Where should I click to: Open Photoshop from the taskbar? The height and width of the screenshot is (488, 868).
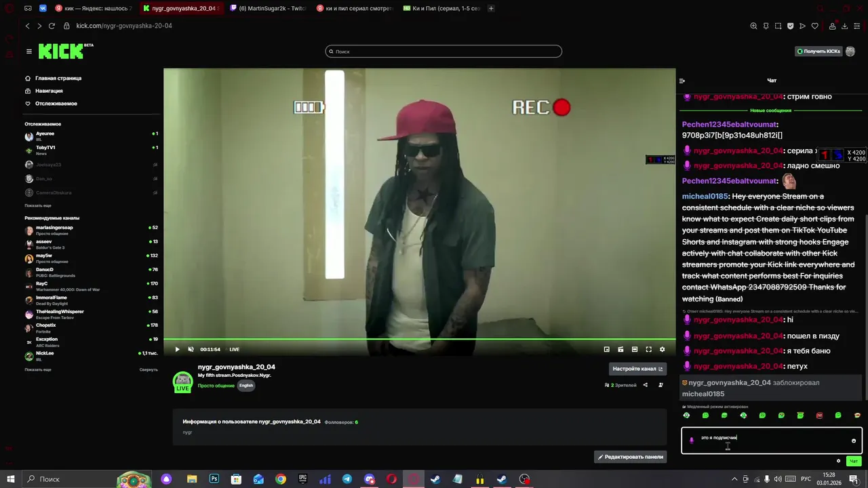(214, 479)
